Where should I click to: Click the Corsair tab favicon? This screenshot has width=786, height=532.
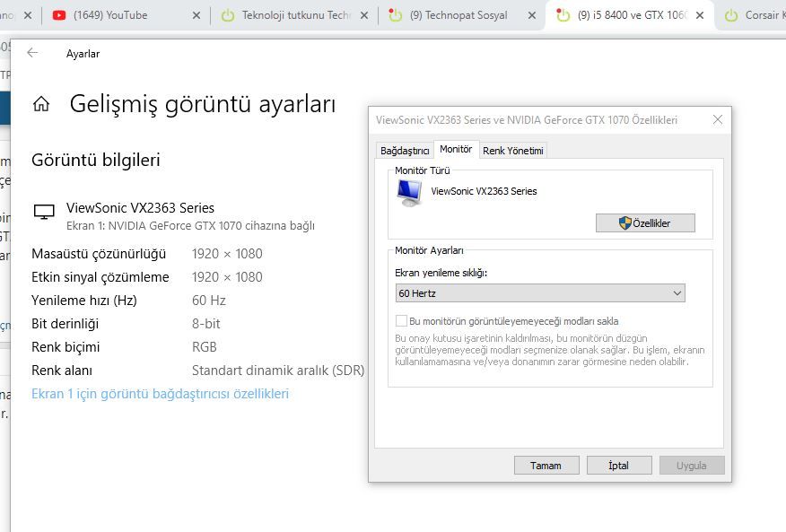pos(731,15)
